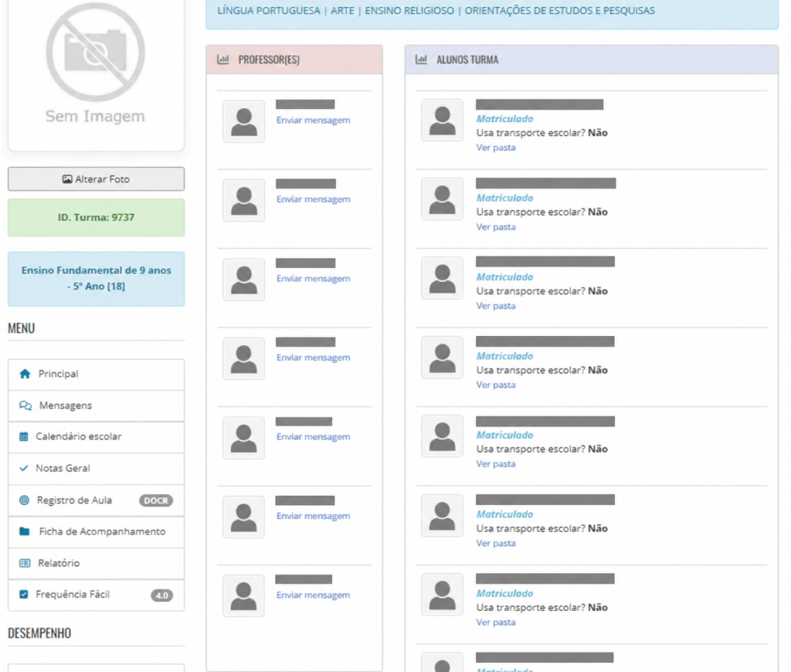
Task: Click the checkbox icon beside Frequência Fácil
Action: tap(24, 594)
